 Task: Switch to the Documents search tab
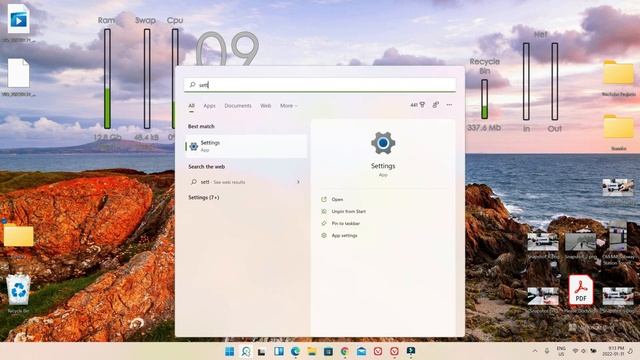point(238,106)
